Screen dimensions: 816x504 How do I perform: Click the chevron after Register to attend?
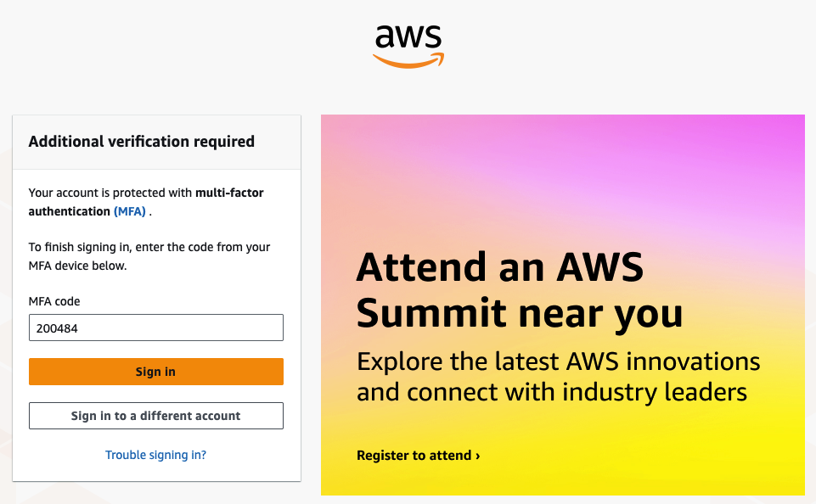478,456
